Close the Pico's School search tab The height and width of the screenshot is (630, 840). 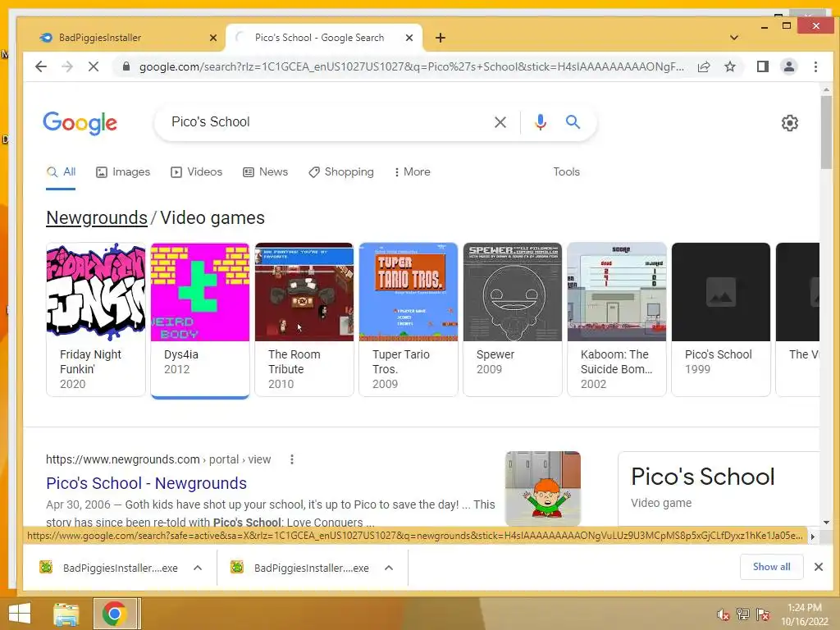tap(409, 38)
